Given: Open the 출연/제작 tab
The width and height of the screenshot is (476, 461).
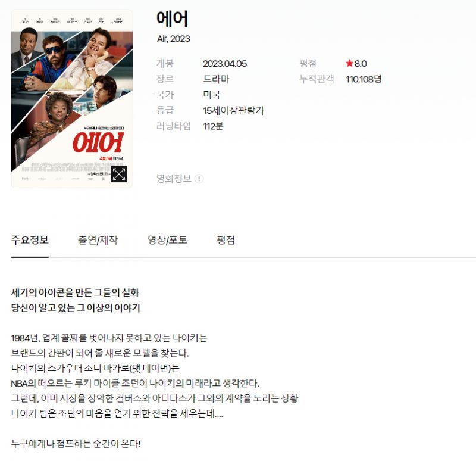Looking at the screenshot, I should pyautogui.click(x=98, y=240).
